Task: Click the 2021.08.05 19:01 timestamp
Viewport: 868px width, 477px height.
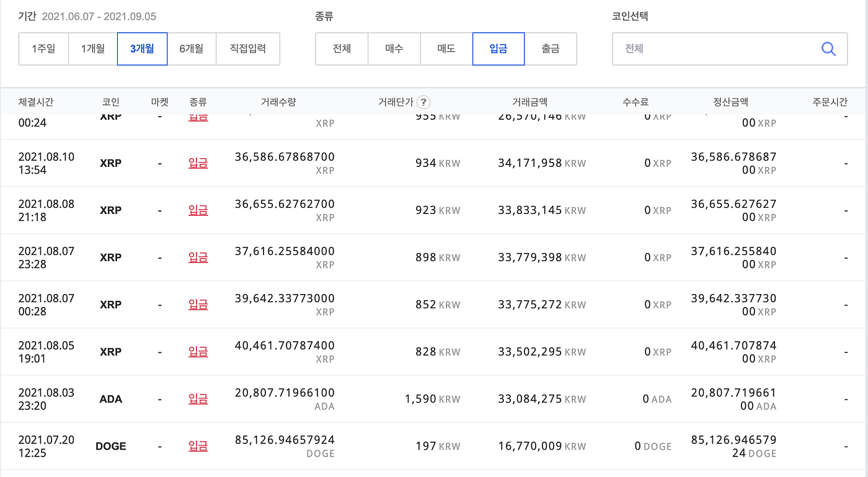Action: pos(46,352)
